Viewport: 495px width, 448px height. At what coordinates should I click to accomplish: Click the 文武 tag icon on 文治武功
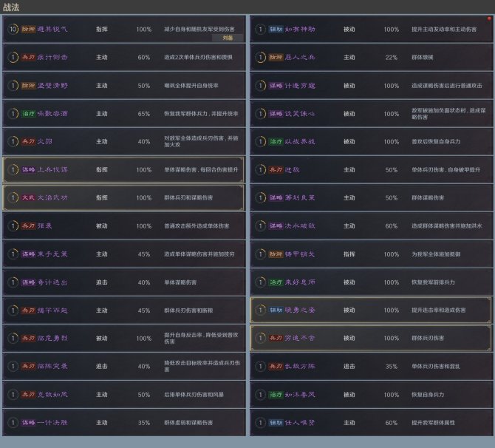pos(27,197)
